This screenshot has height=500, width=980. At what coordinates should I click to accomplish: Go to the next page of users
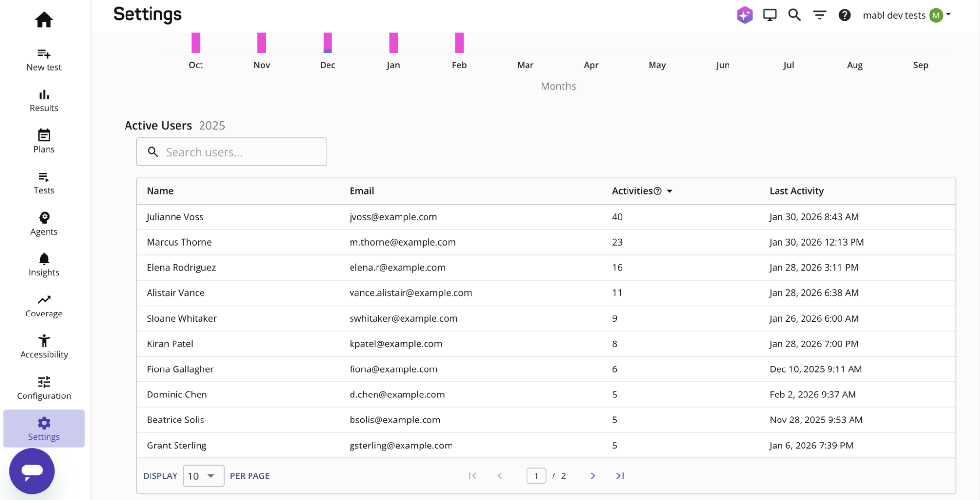[593, 475]
